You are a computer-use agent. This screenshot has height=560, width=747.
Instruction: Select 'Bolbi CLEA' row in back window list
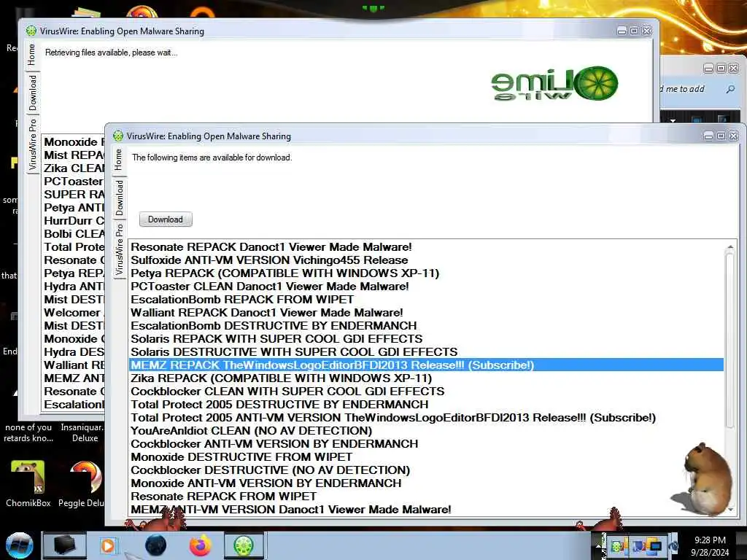pyautogui.click(x=74, y=234)
